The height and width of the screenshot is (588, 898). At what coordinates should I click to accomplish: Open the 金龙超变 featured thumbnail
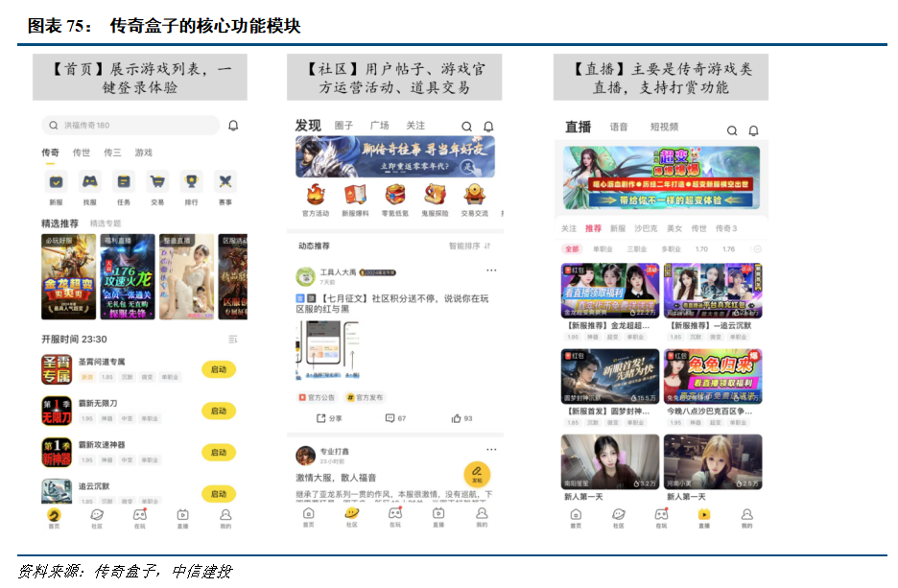(69, 276)
